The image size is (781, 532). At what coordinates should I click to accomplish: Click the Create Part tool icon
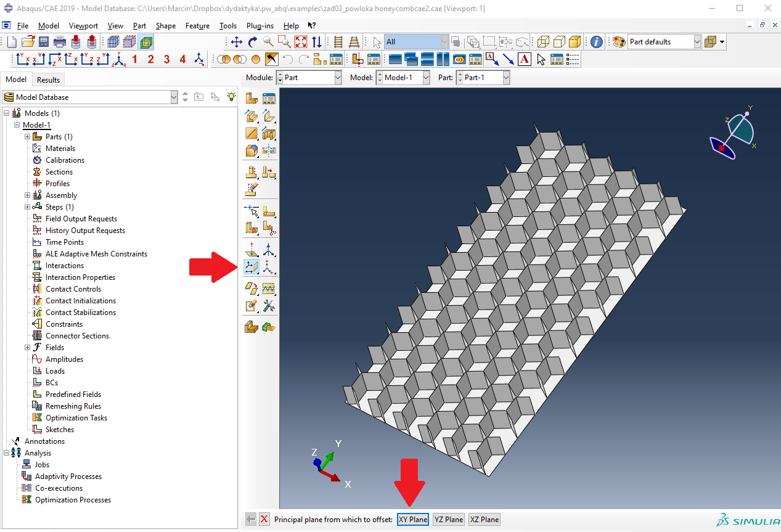point(251,98)
